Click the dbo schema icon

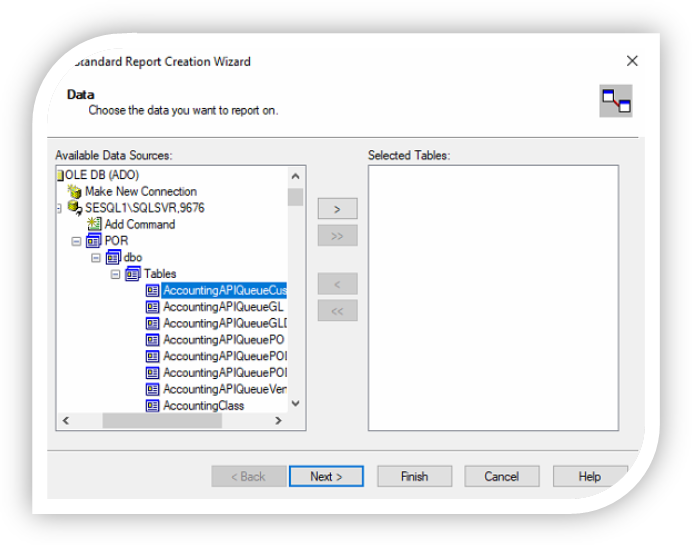(113, 258)
